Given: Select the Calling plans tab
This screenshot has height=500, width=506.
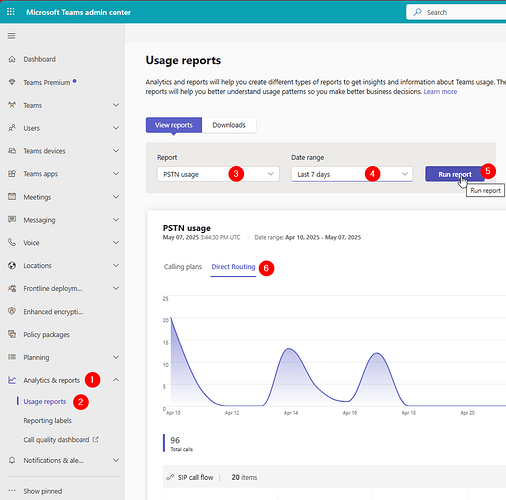Looking at the screenshot, I should tap(183, 267).
